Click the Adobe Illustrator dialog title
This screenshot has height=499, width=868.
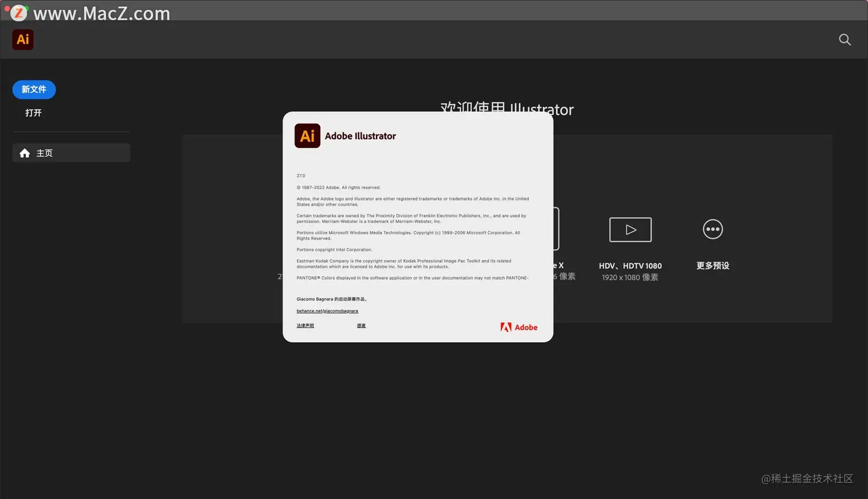[x=361, y=136]
